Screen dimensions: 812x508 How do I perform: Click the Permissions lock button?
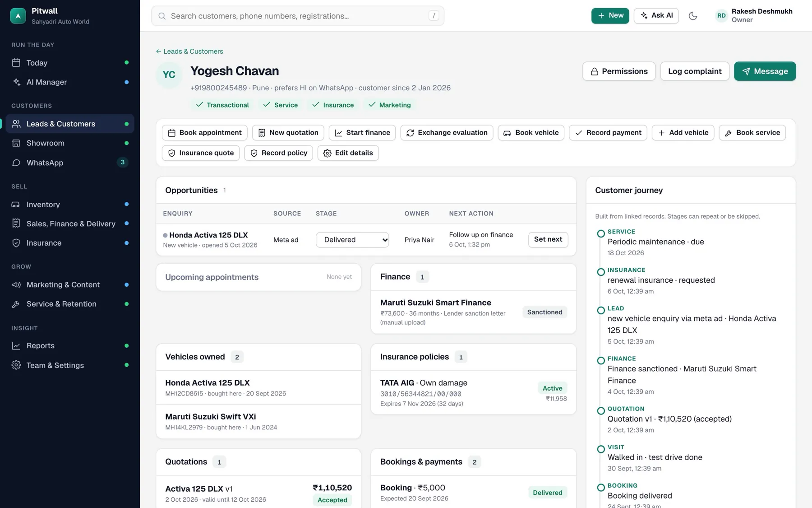[x=619, y=71]
